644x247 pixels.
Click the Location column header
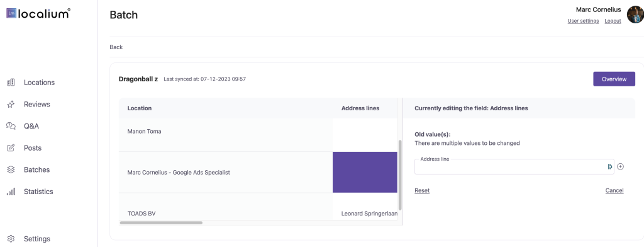(139, 108)
